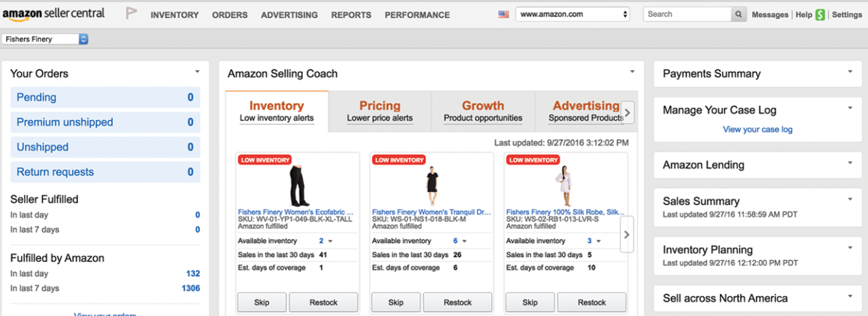Open the www.amazon.com marketplace dropdown
This screenshot has height=316, width=868.
point(572,14)
